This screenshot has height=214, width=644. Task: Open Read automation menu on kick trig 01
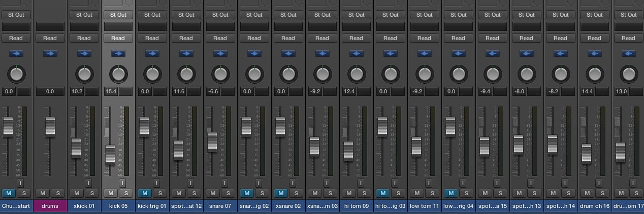[152, 38]
